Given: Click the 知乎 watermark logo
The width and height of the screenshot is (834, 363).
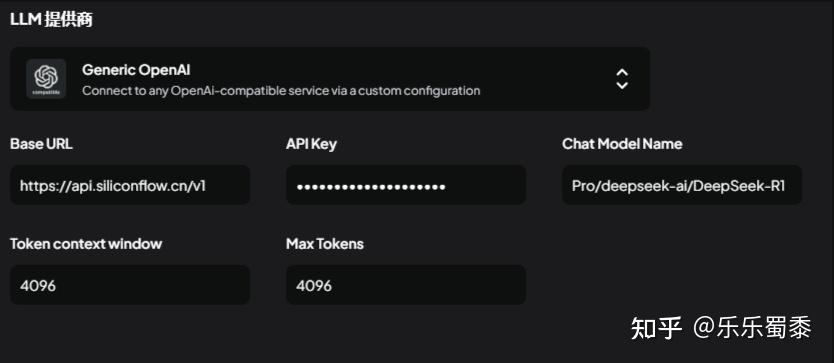Looking at the screenshot, I should [x=656, y=328].
